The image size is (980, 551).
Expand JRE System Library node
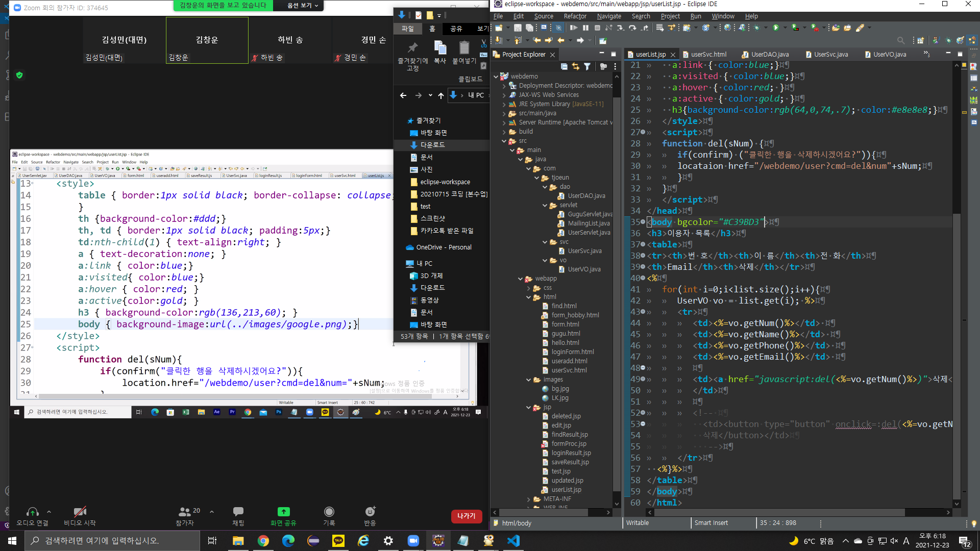(x=504, y=104)
